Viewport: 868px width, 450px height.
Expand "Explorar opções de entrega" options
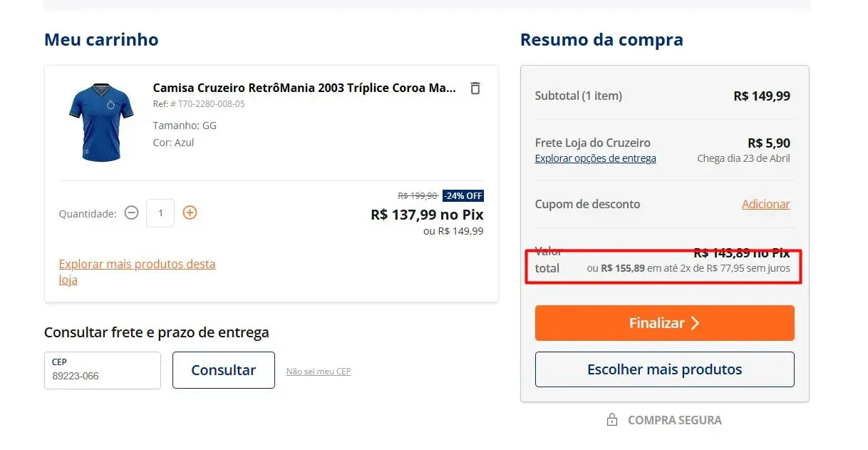595,158
